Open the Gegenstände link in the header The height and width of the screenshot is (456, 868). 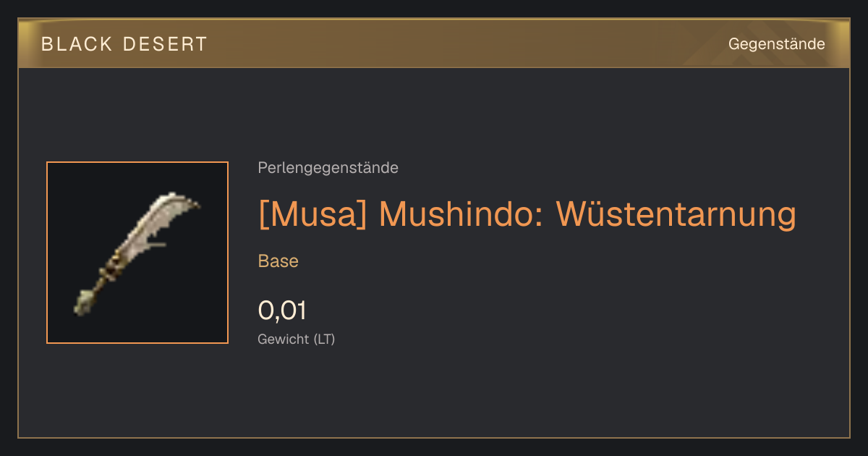776,44
